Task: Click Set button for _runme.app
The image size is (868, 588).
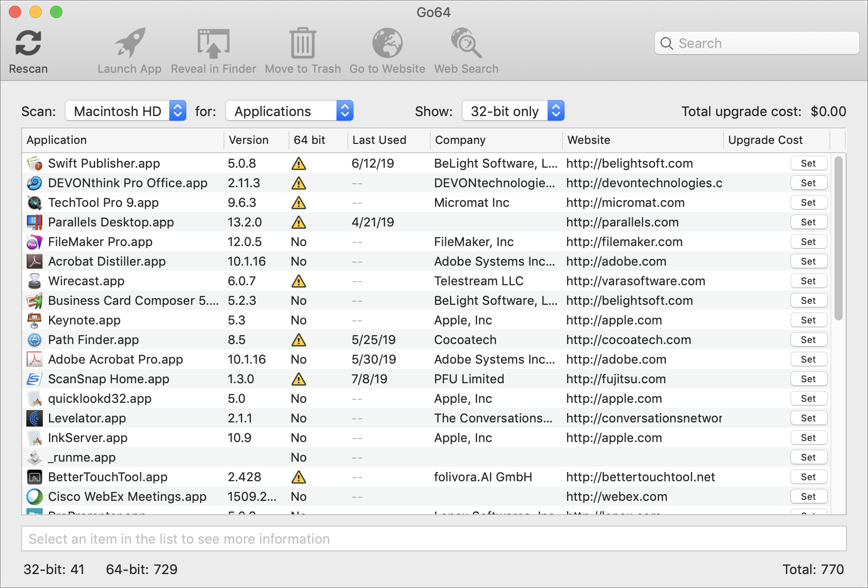Action: (x=809, y=458)
